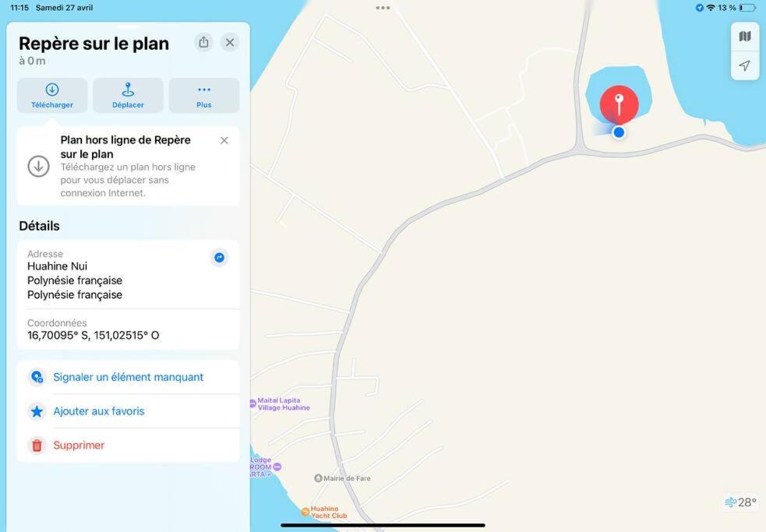Tap the Télécharger download button
This screenshot has width=766, height=532.
(x=52, y=96)
